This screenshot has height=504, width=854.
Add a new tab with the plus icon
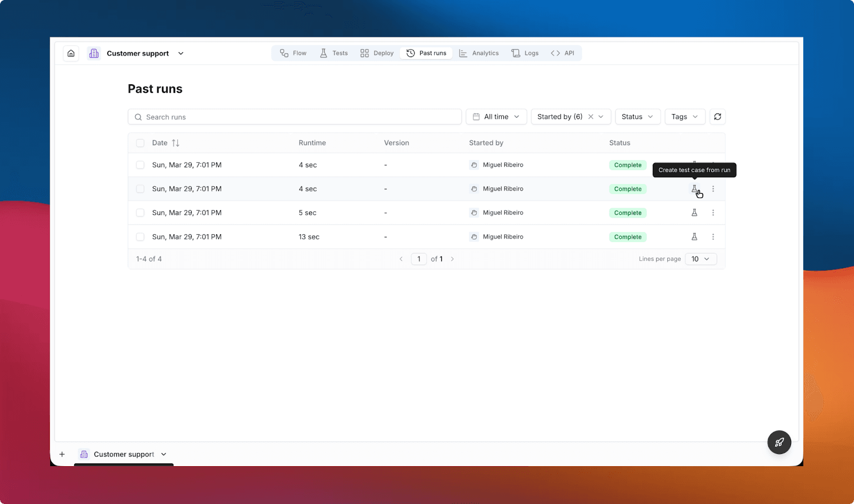62,454
